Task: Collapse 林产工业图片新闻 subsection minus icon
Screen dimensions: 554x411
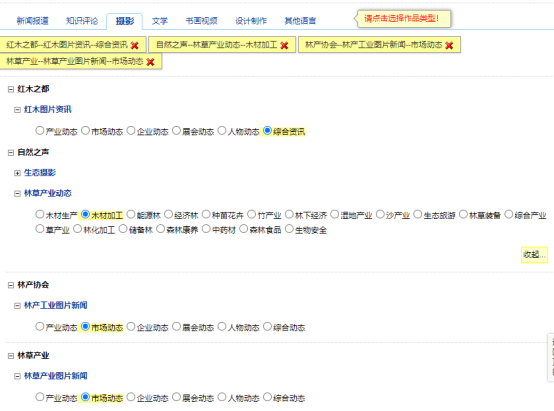Action: pos(17,306)
